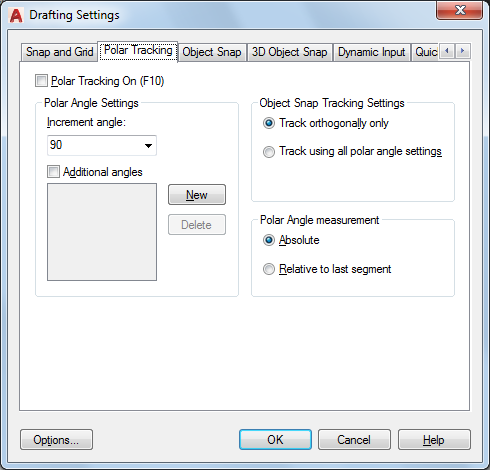Tick the Additional angles checkbox
Screen dimensions: 490x470
click(53, 172)
